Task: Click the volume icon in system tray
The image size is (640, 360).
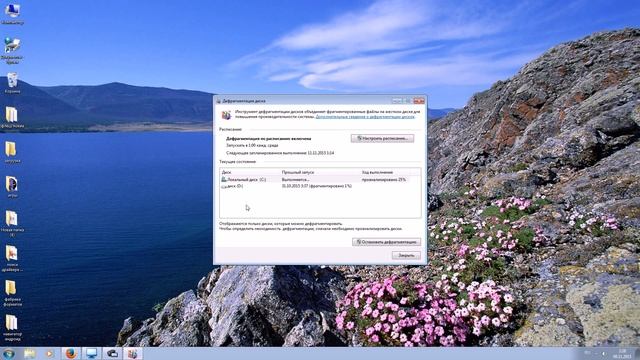Action: click(x=604, y=353)
